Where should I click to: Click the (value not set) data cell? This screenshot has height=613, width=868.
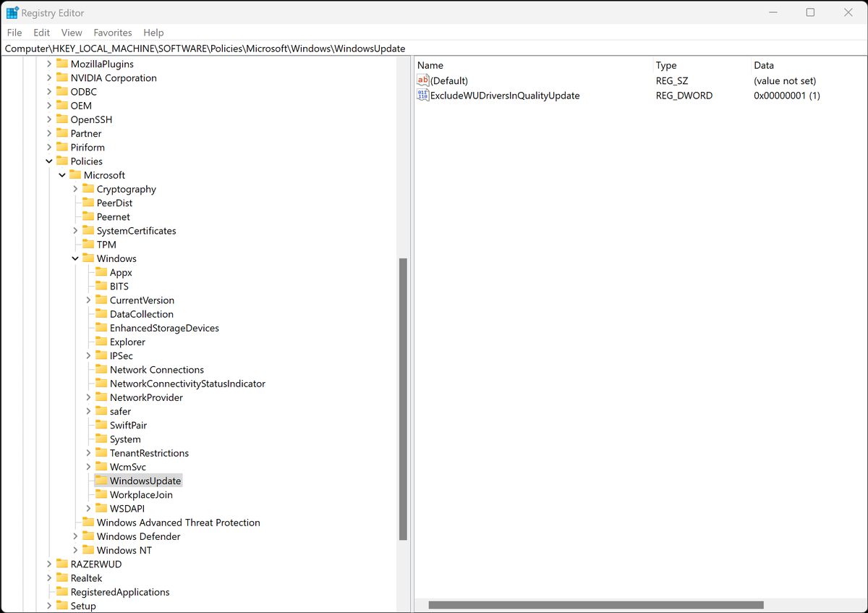point(785,81)
